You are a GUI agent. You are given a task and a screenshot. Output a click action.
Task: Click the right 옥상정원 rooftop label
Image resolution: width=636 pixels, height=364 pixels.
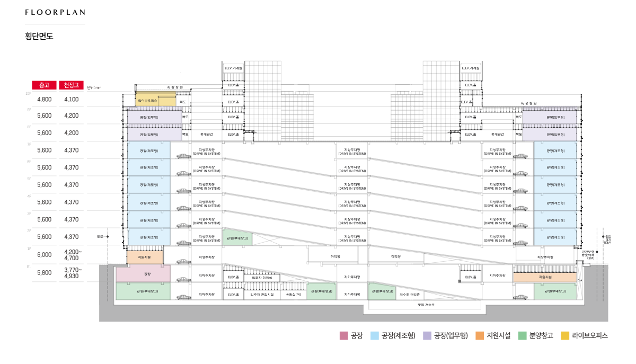click(528, 103)
